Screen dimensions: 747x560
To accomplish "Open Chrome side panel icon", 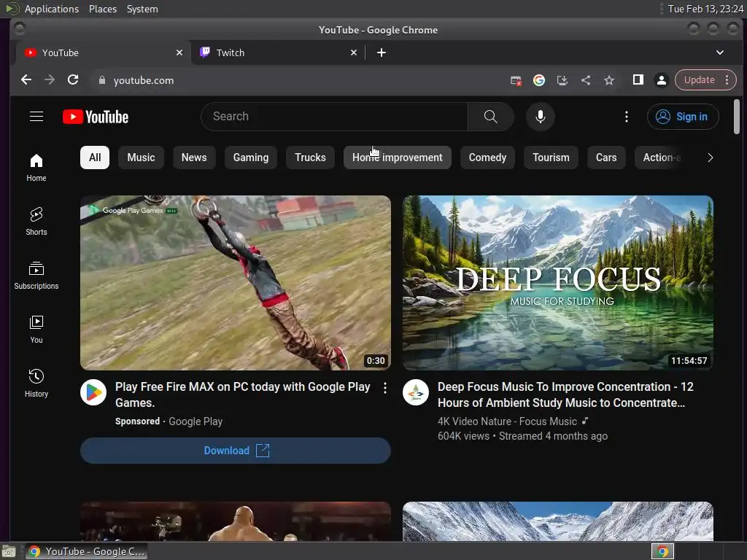I will (638, 80).
